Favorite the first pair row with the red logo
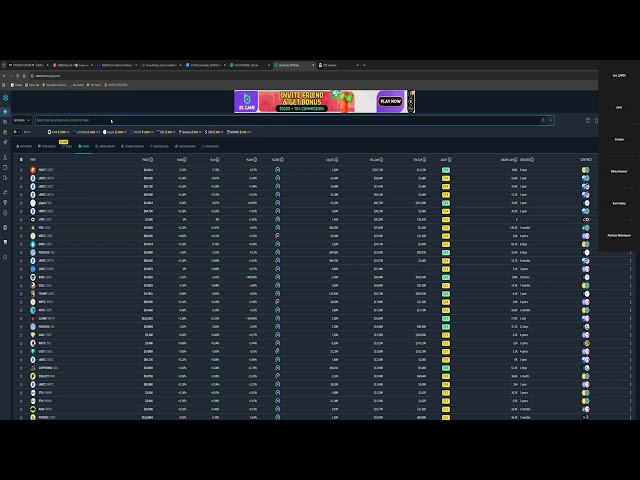Viewport: 640px width, 480px height. [21, 170]
